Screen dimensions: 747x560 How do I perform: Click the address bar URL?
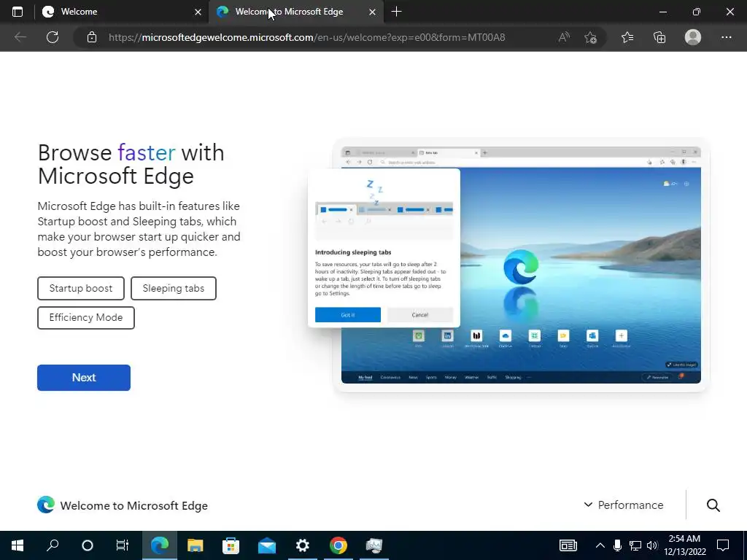click(307, 37)
